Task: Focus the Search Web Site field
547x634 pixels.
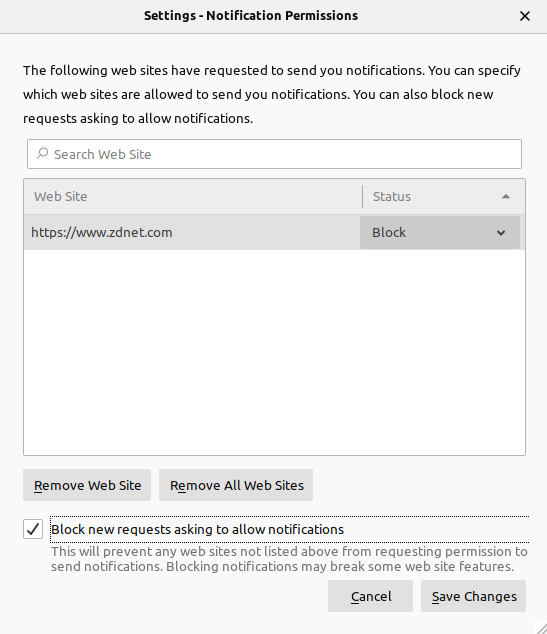Action: [x=274, y=154]
